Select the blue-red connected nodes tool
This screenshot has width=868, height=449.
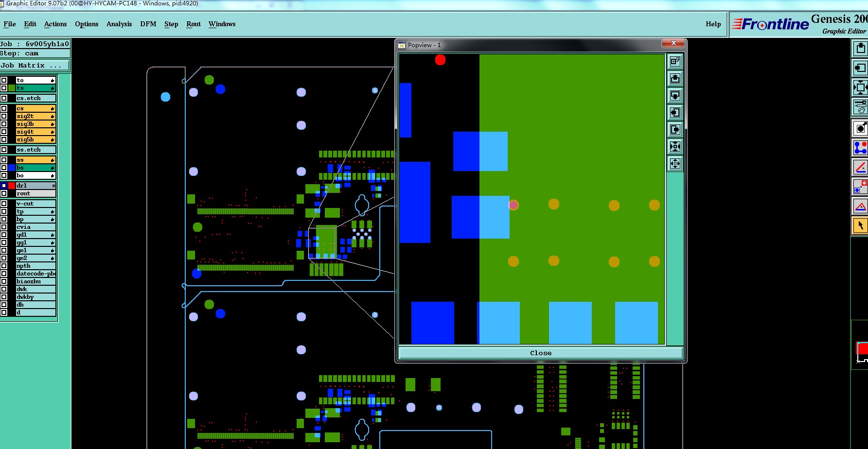point(860,148)
